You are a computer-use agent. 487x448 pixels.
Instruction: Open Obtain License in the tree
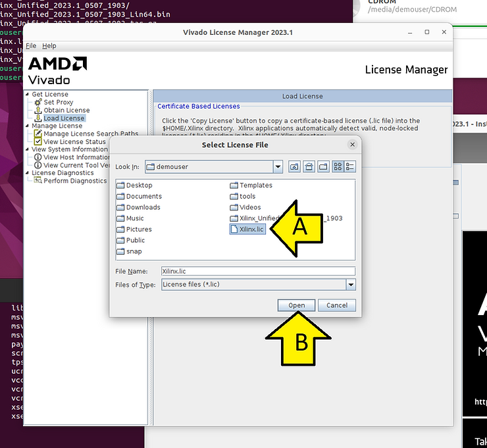[66, 111]
